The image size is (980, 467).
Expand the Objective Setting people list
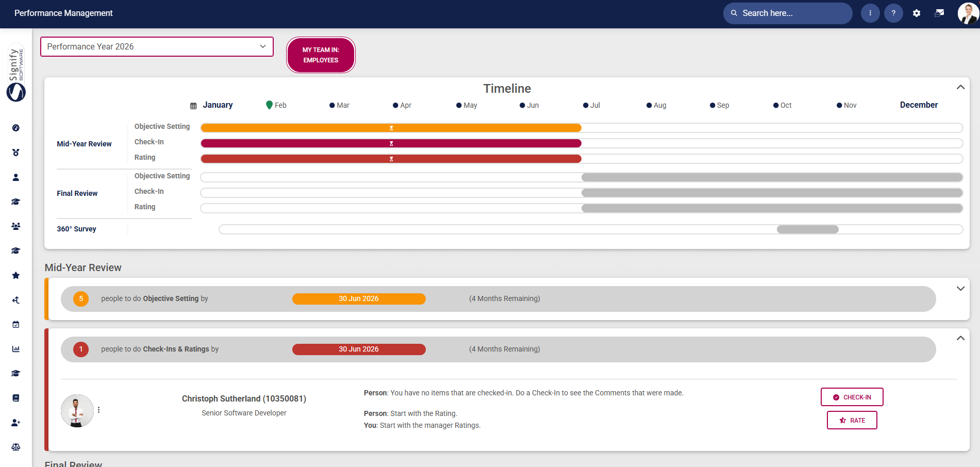point(960,289)
